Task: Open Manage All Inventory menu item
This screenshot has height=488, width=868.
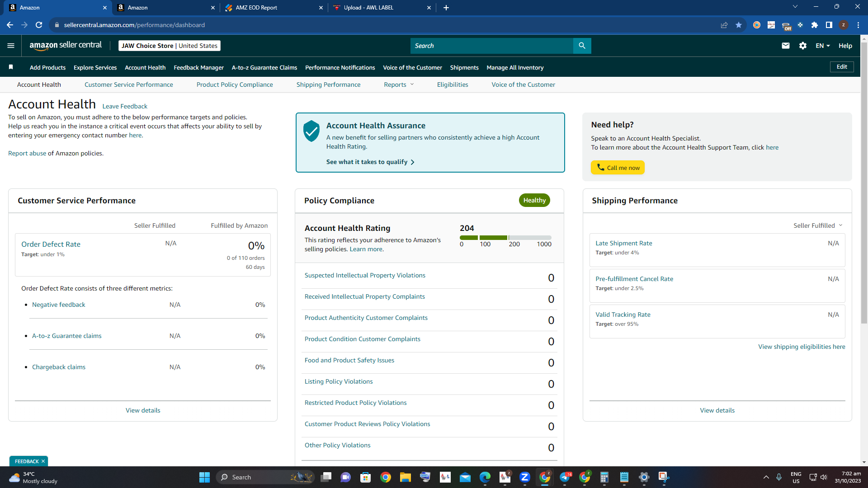Action: 515,67
